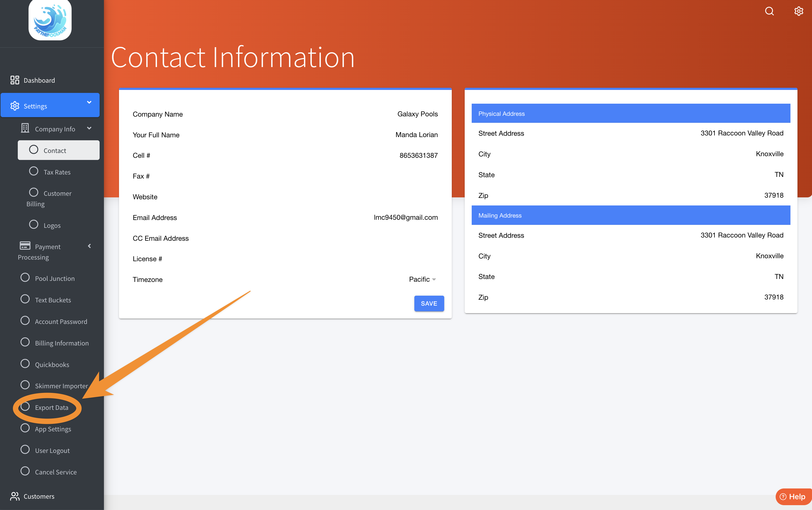Click the Settings gear icon in sidebar
Image resolution: width=812 pixels, height=510 pixels.
pos(15,106)
